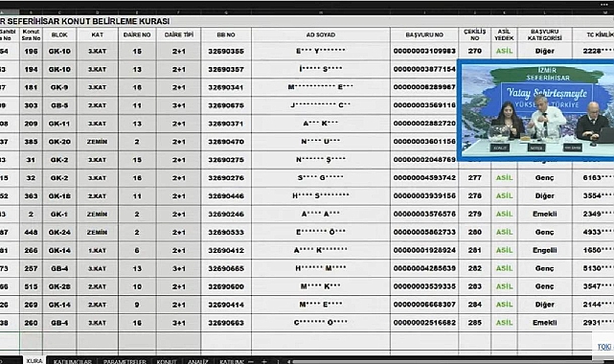The height and width of the screenshot is (364, 614).
Task: Select name cell H**** S********
Action: 320,195
